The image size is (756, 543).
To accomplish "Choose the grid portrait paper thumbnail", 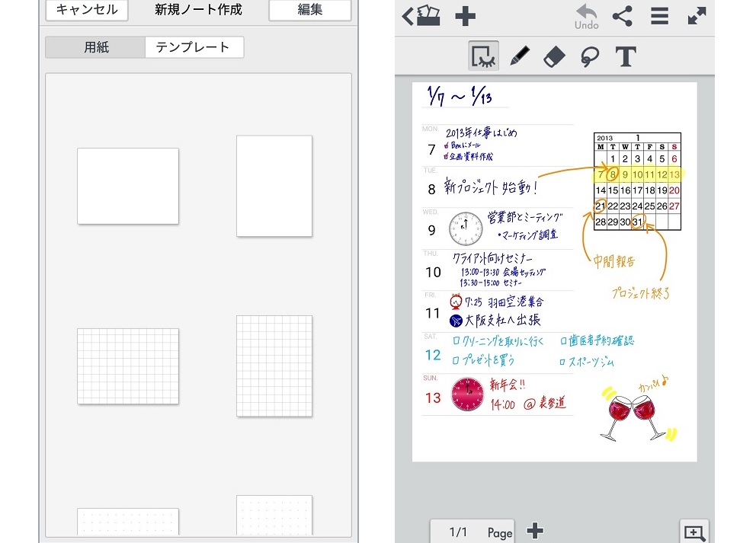I will click(x=274, y=366).
